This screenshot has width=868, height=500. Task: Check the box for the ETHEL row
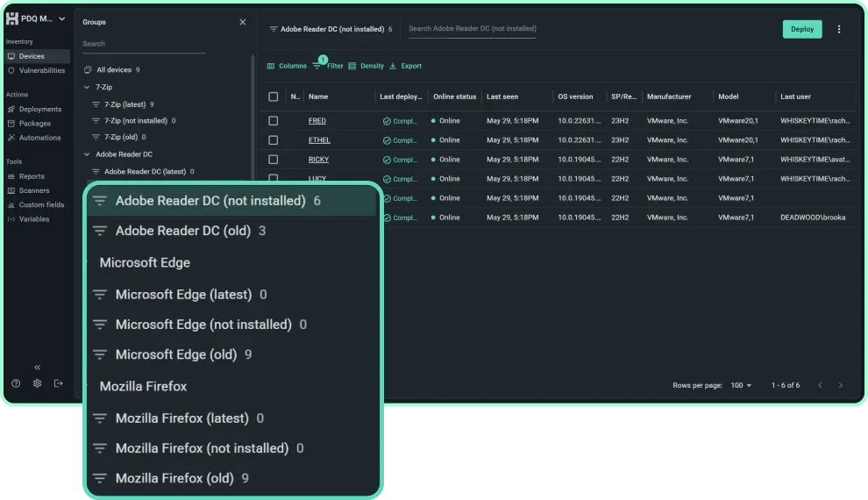pyautogui.click(x=274, y=140)
